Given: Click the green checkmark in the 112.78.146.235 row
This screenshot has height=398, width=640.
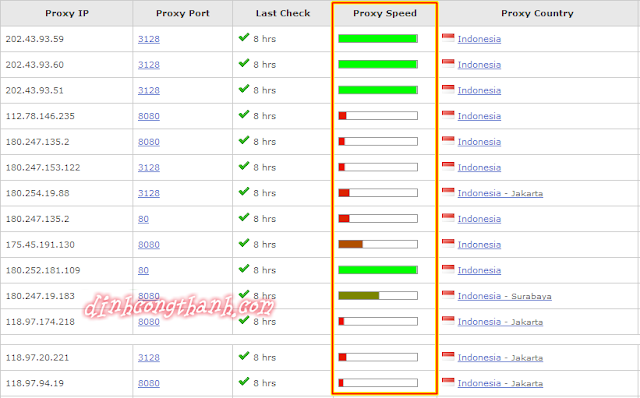Looking at the screenshot, I should [x=244, y=115].
